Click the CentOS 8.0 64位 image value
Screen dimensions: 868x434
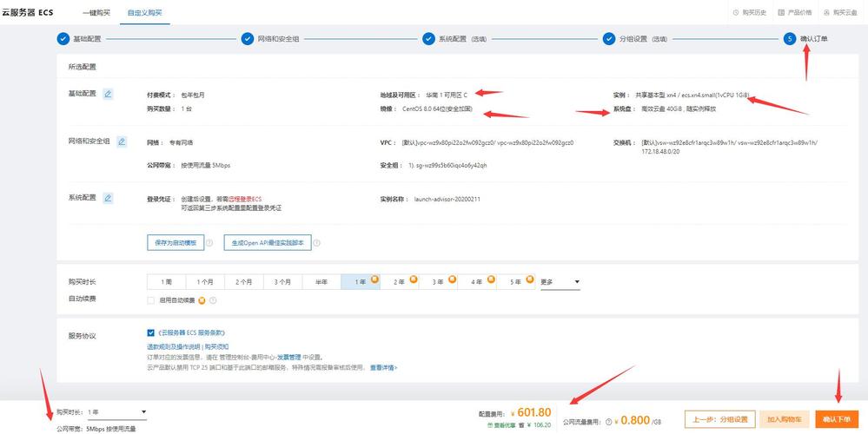437,108
